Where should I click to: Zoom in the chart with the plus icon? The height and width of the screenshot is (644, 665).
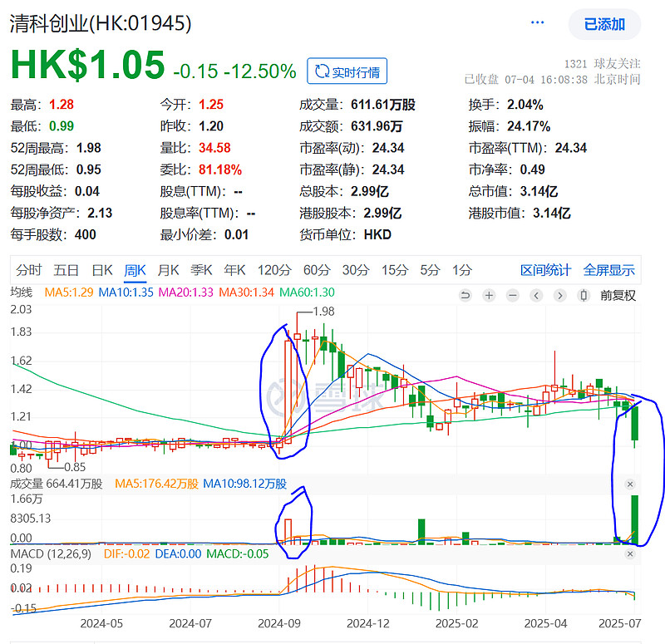pos(489,295)
